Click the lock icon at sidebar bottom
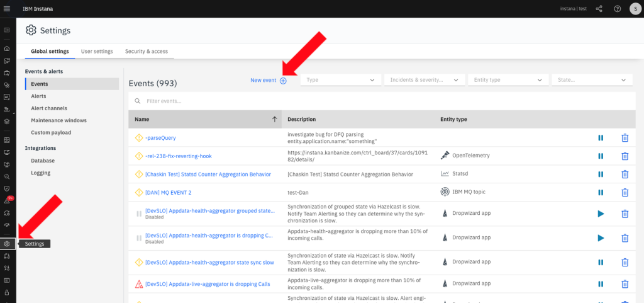This screenshot has height=303, width=644. 6,292
